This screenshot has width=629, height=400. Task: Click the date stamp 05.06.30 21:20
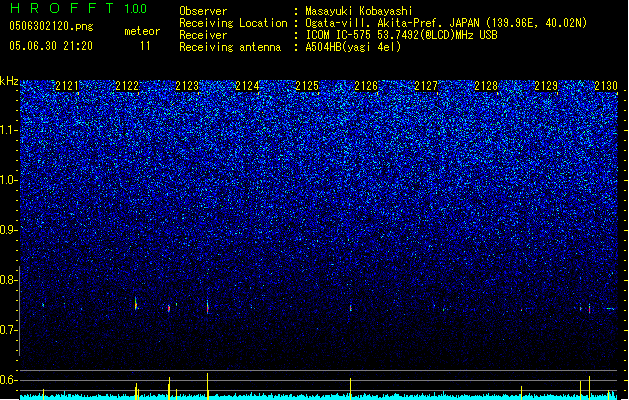[x=51, y=46]
